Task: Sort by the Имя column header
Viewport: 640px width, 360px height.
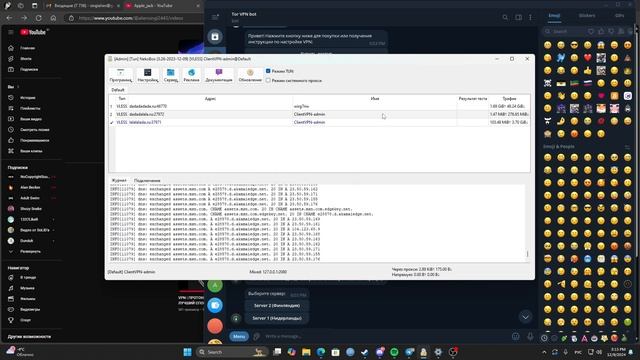Action: pyautogui.click(x=375, y=98)
